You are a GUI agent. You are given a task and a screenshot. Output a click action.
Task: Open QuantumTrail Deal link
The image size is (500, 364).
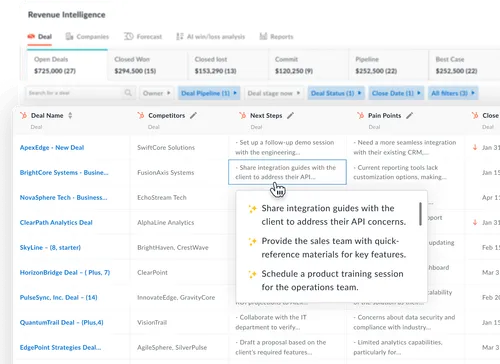(62, 323)
